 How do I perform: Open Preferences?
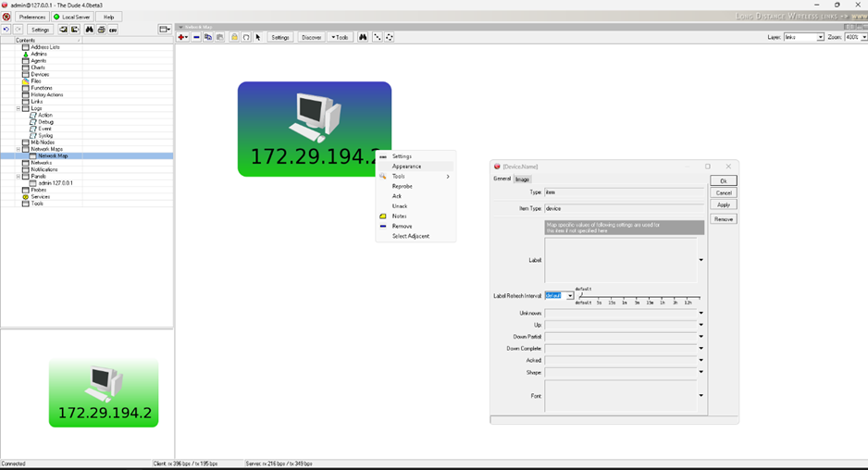(32, 17)
